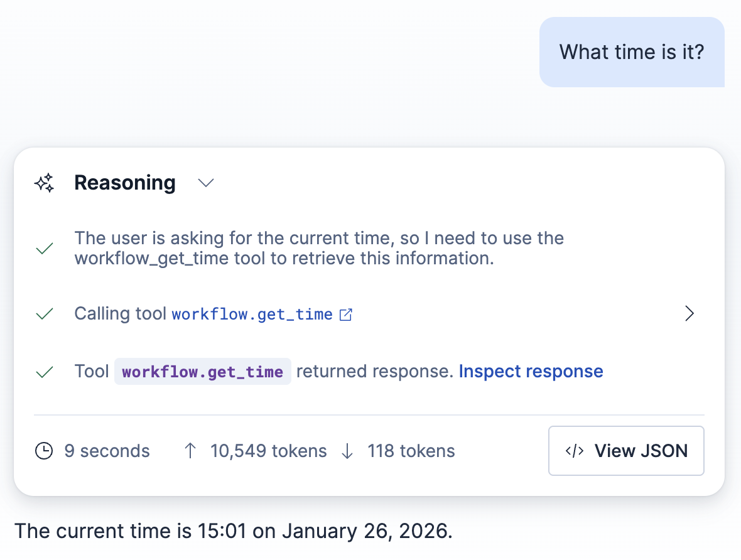Click the checkmark beside the first reasoning step

point(44,248)
